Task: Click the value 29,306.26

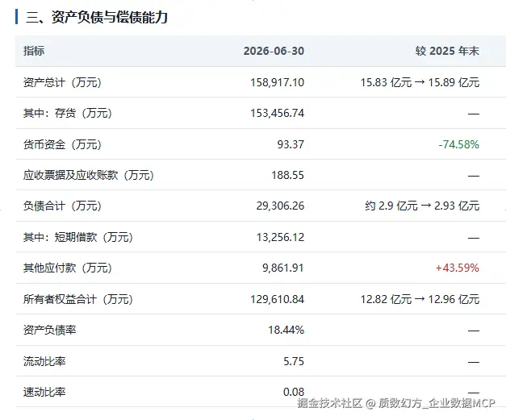Action: click(280, 206)
